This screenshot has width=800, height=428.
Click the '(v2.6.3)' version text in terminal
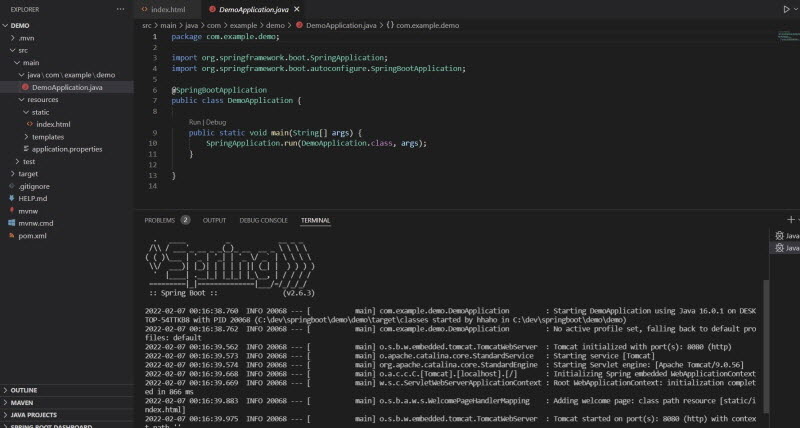coord(298,293)
